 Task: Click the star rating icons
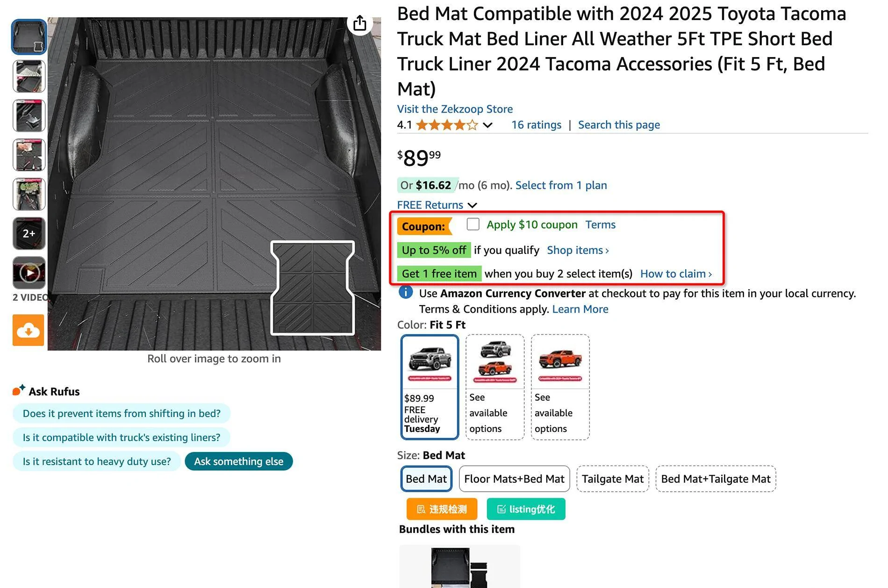click(x=447, y=125)
